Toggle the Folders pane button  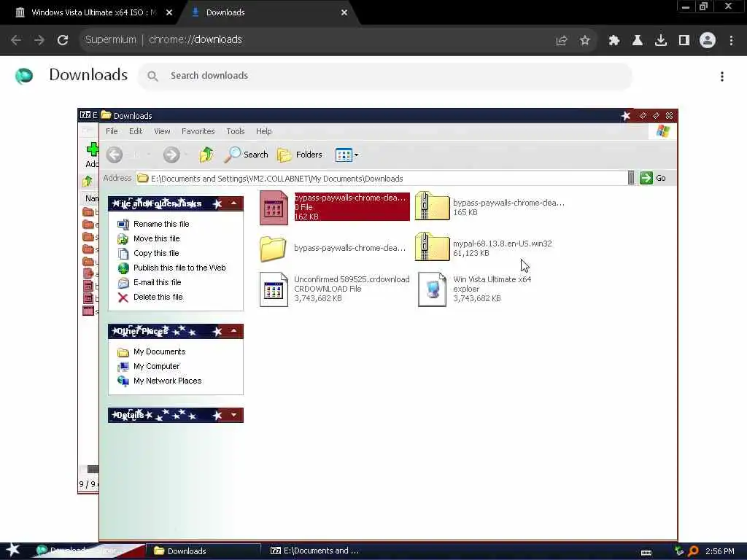pyautogui.click(x=300, y=155)
